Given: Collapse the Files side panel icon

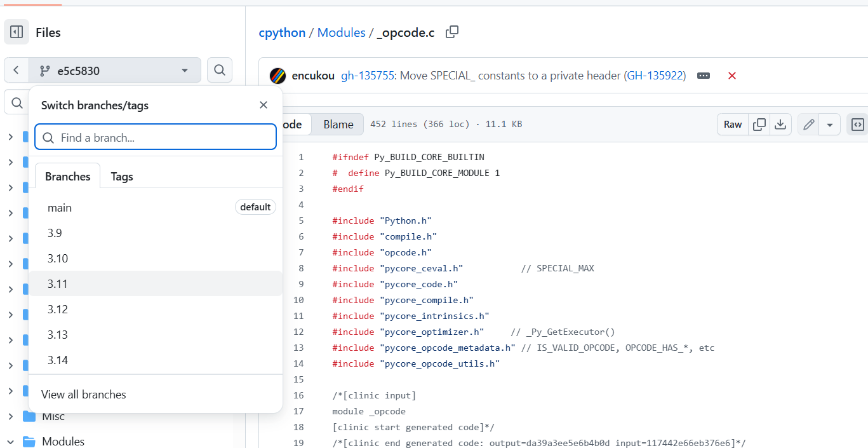Looking at the screenshot, I should point(17,32).
